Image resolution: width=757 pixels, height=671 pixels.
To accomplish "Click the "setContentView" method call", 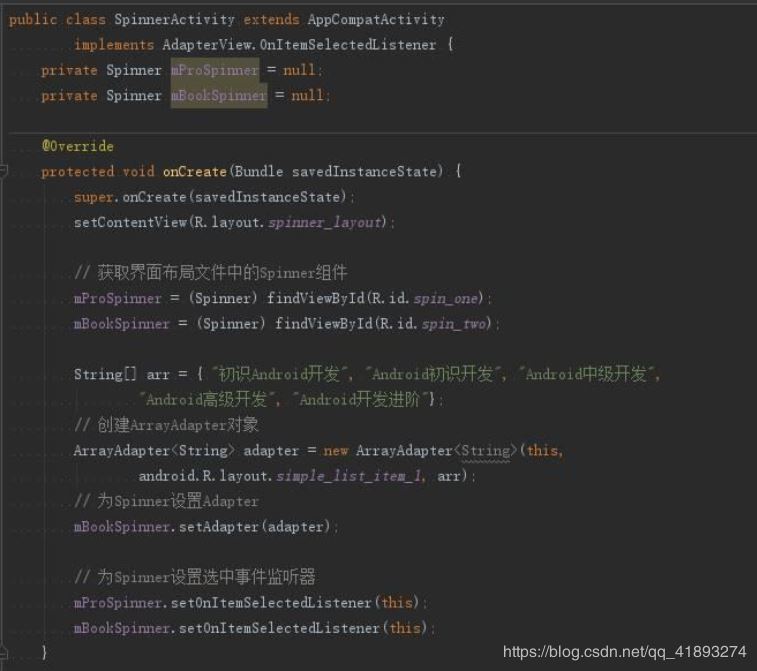I will pyautogui.click(x=130, y=222).
